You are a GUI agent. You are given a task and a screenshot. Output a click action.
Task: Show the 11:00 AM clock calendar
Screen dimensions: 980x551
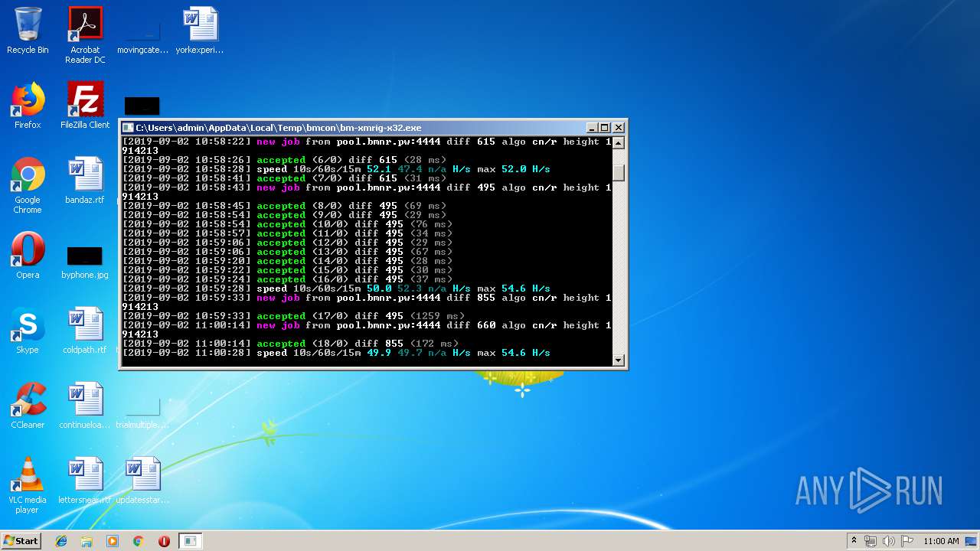click(941, 541)
